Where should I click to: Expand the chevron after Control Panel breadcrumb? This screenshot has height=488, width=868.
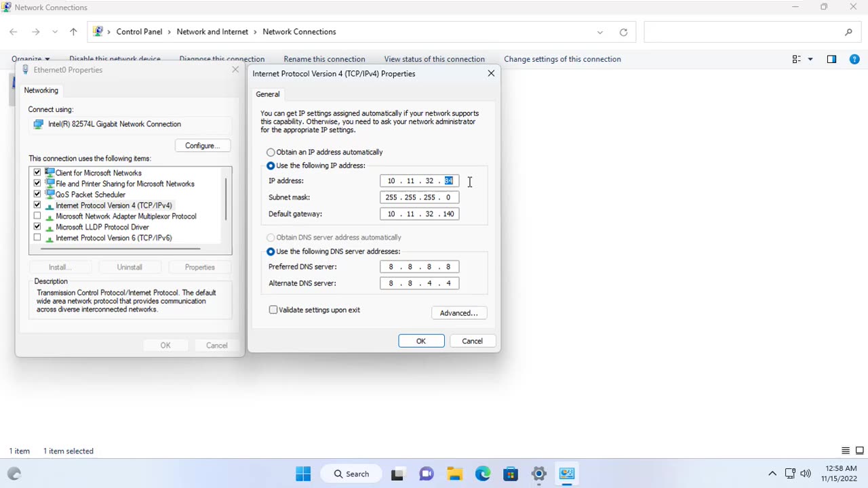point(170,32)
